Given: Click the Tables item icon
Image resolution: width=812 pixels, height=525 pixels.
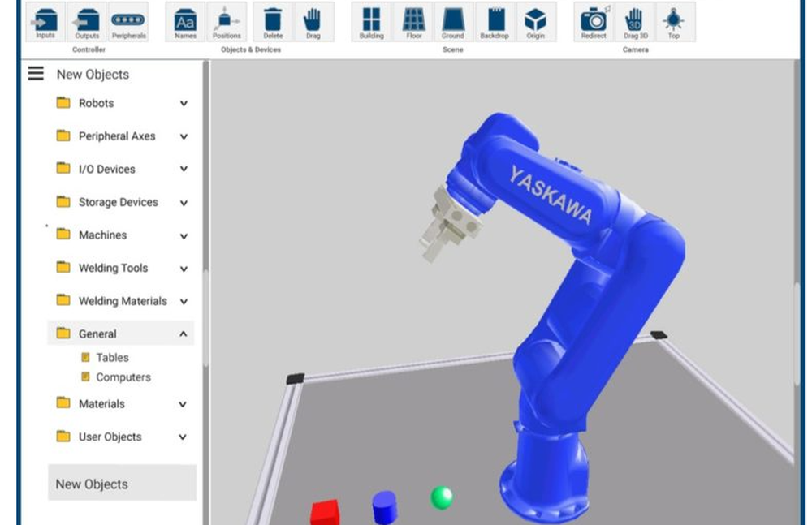Looking at the screenshot, I should tap(86, 357).
